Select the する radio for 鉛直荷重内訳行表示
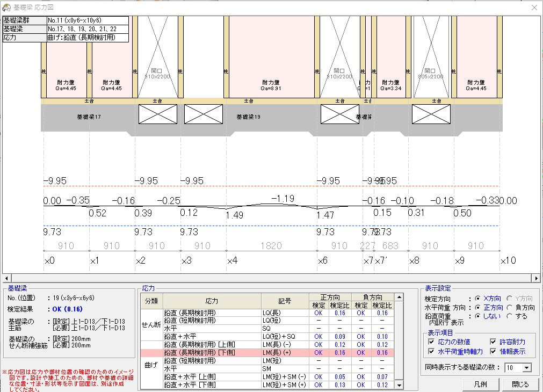Image resolution: width=543 pixels, height=392 pixels. point(510,316)
